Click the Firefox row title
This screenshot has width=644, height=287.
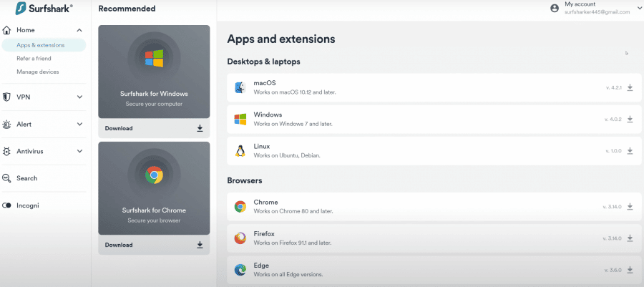coord(264,234)
